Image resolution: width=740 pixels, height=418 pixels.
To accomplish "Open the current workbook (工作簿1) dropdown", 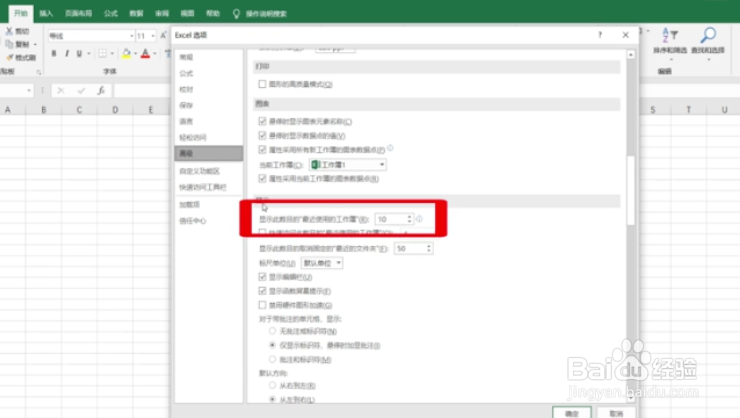I will [348, 164].
